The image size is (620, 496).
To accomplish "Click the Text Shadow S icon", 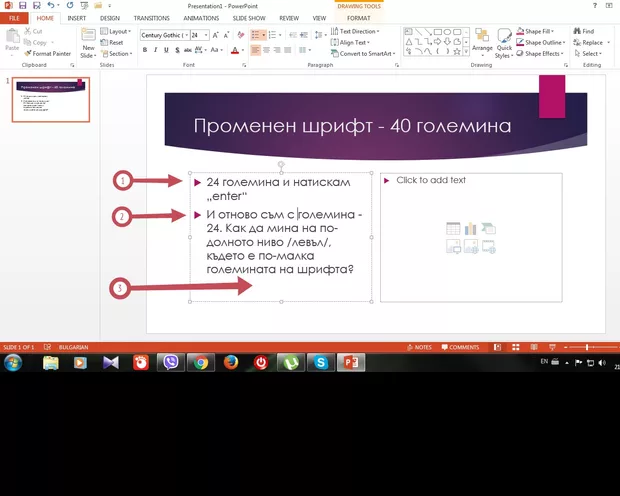I will click(x=177, y=50).
